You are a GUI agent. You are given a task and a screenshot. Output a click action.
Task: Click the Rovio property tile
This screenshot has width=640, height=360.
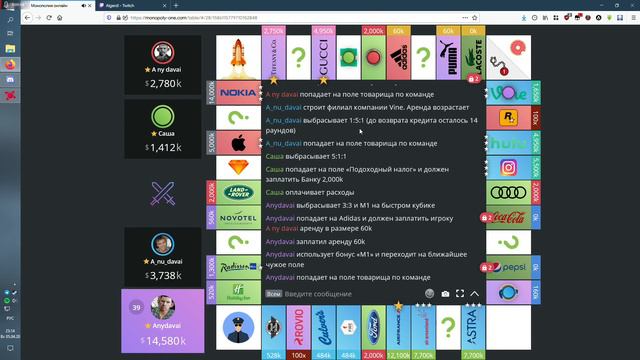tap(298, 327)
